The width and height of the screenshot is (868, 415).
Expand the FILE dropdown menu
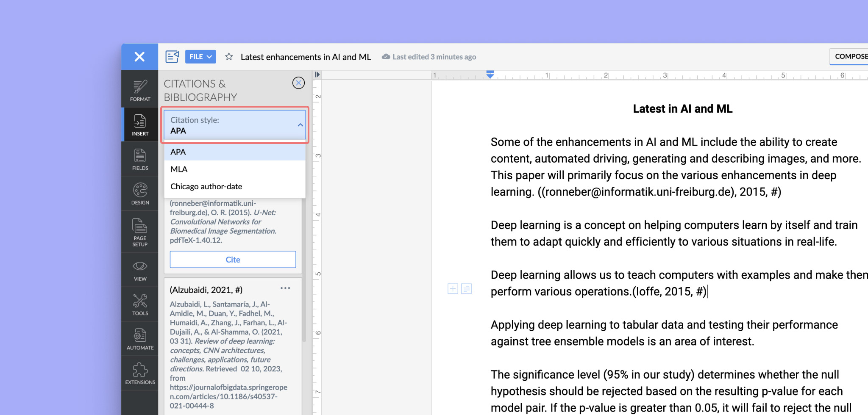tap(200, 57)
